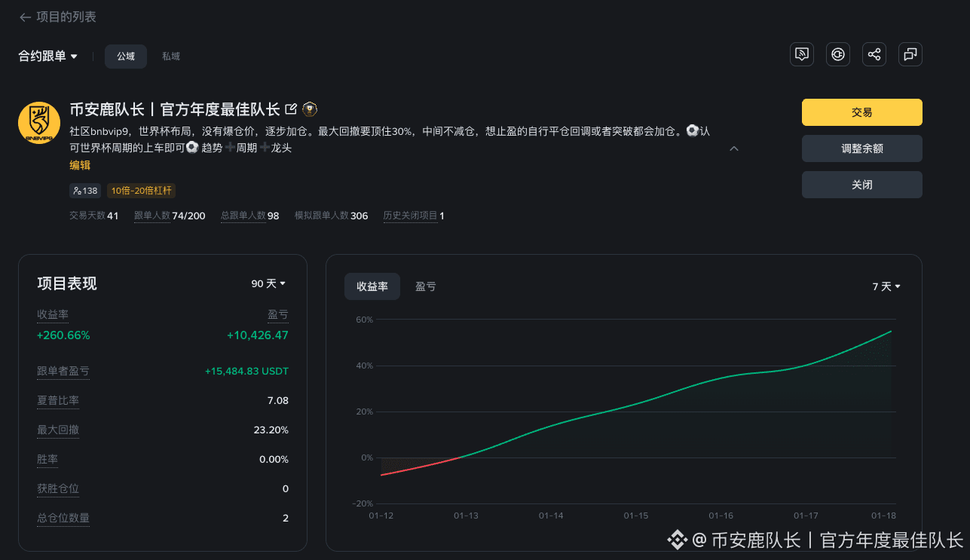The width and height of the screenshot is (970, 560).
Task: Select the 盈亏 tab in the chart panel
Action: [x=425, y=286]
